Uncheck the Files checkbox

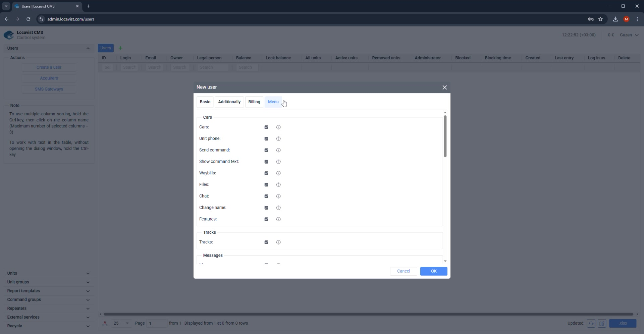(x=266, y=185)
